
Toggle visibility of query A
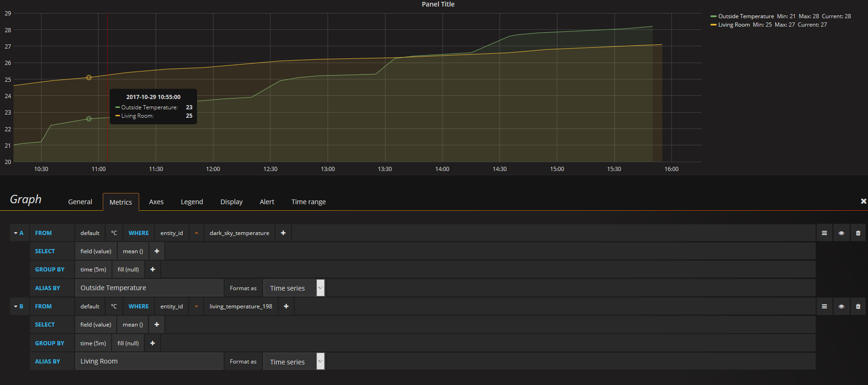click(841, 233)
